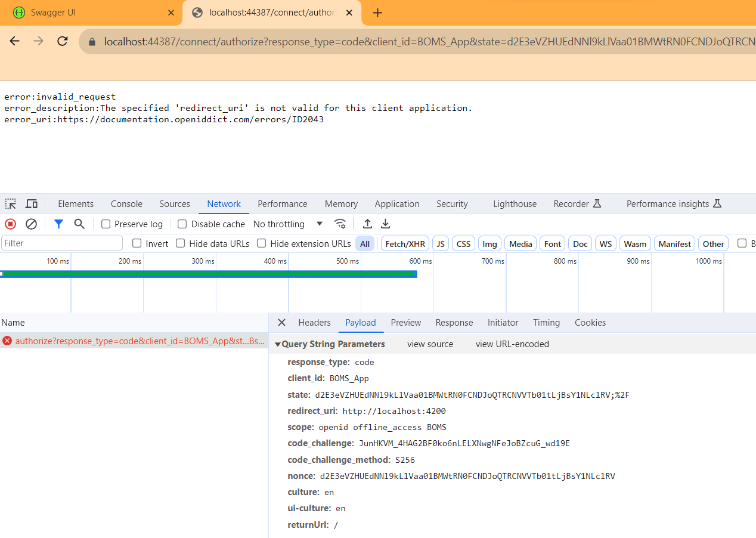Switch to the Console tab
The height and width of the screenshot is (538, 756).
pos(126,204)
